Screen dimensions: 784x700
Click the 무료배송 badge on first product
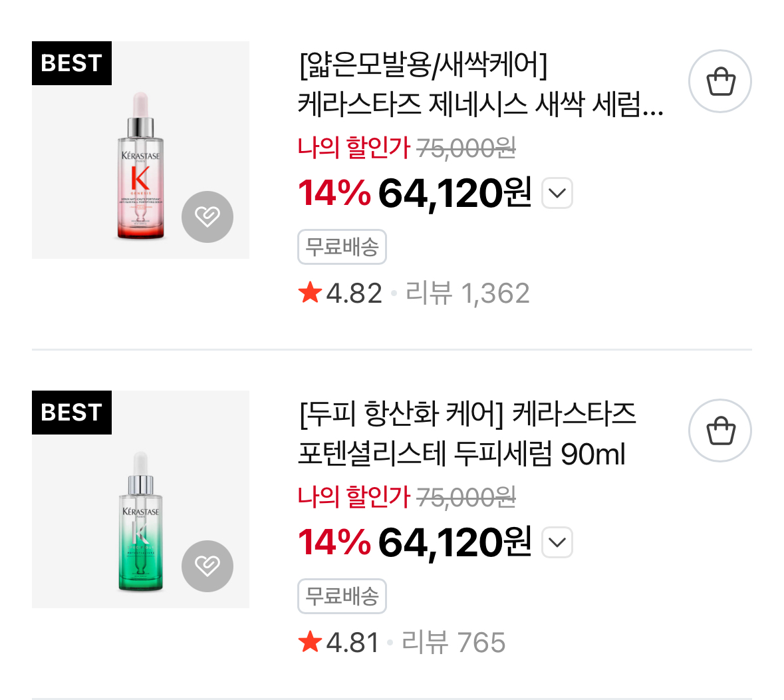point(342,248)
